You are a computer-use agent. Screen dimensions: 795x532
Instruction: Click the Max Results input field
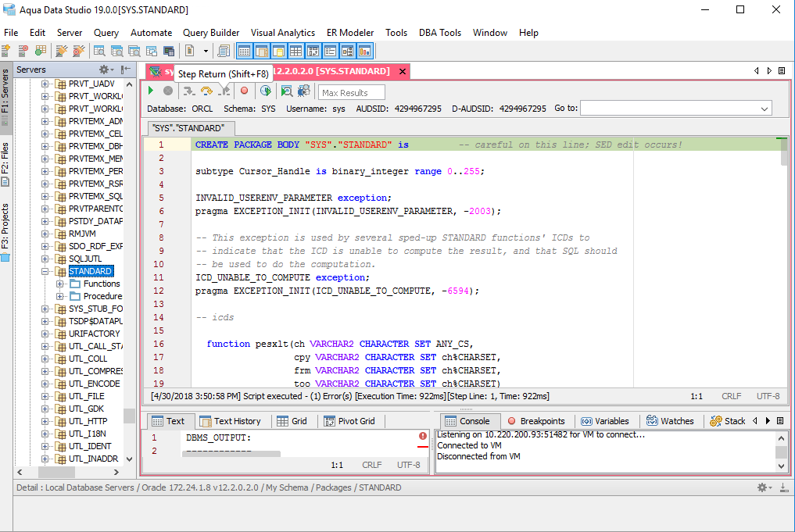(350, 91)
